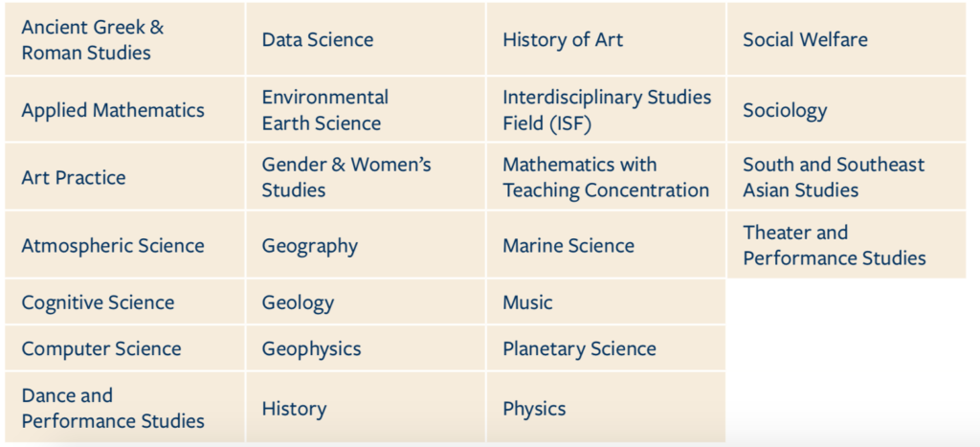The height and width of the screenshot is (447, 980).
Task: Click the Art Practice entry
Action: click(125, 177)
